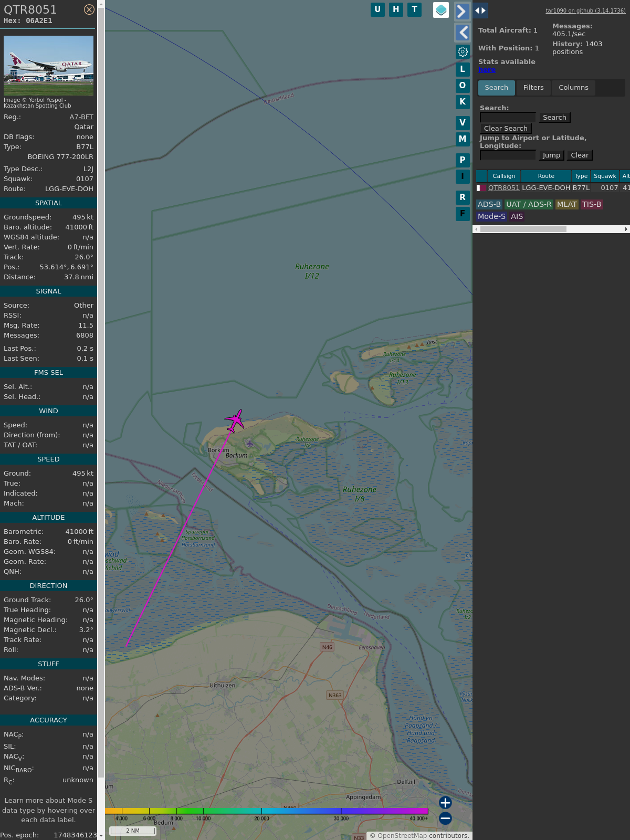
Task: View the Qatar aircraft photo thumbnail
Action: (48, 66)
